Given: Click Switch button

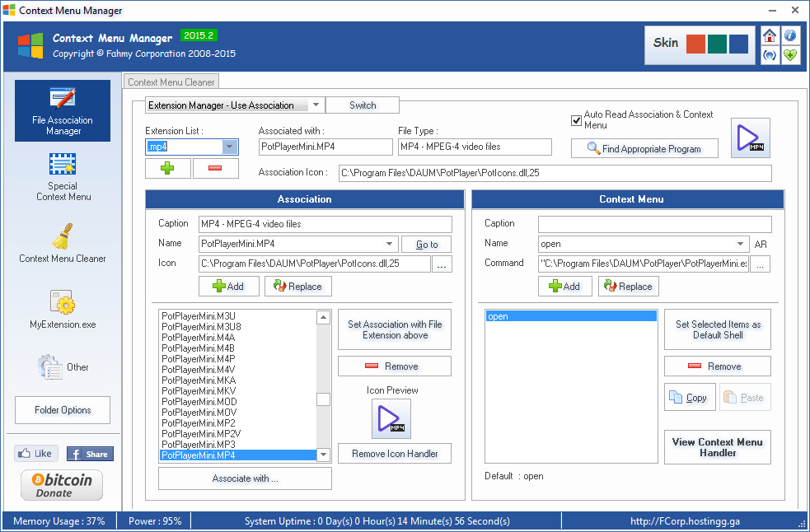Looking at the screenshot, I should coord(363,105).
